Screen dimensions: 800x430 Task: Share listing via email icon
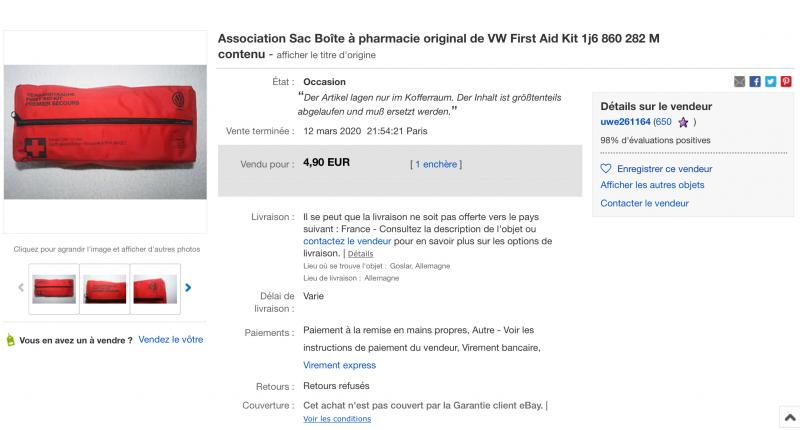[x=739, y=82]
